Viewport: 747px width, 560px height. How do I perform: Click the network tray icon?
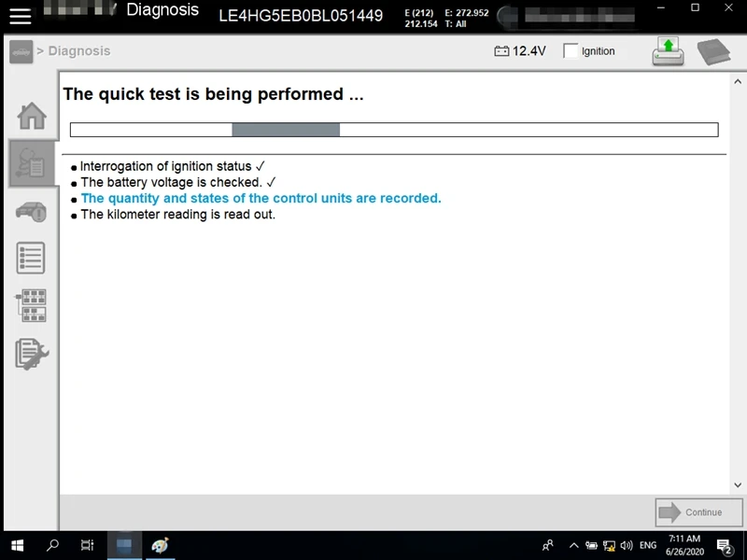(x=609, y=546)
